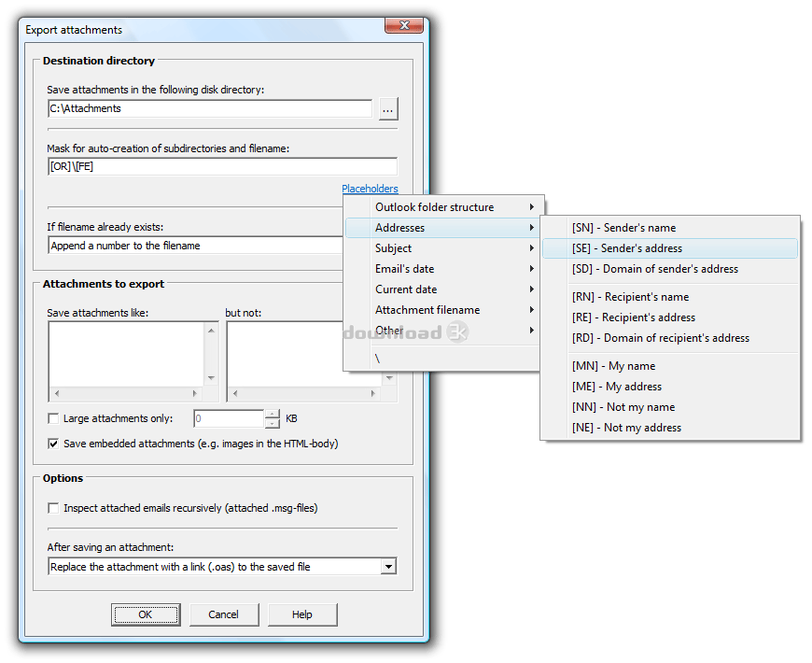Screen dimensions: 812x663
Task: Click up arrow in 'Save attachments like' scrollbar
Action: [x=211, y=331]
